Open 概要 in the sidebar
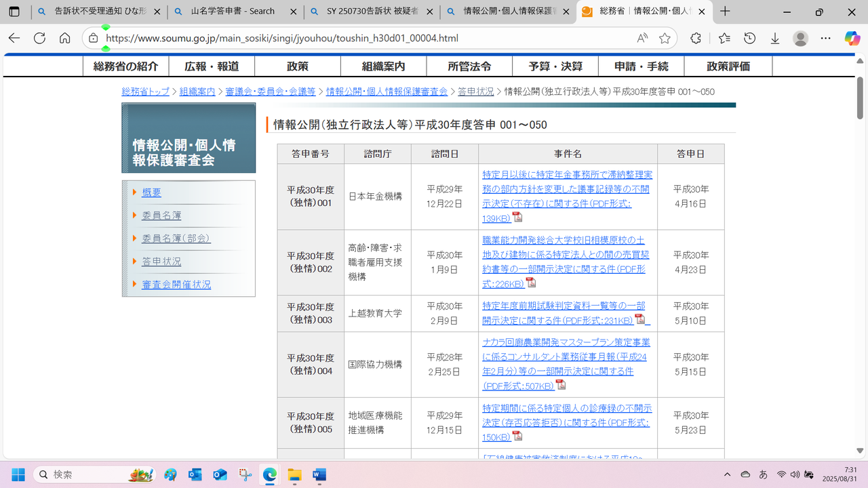868x488 pixels. pos(151,192)
